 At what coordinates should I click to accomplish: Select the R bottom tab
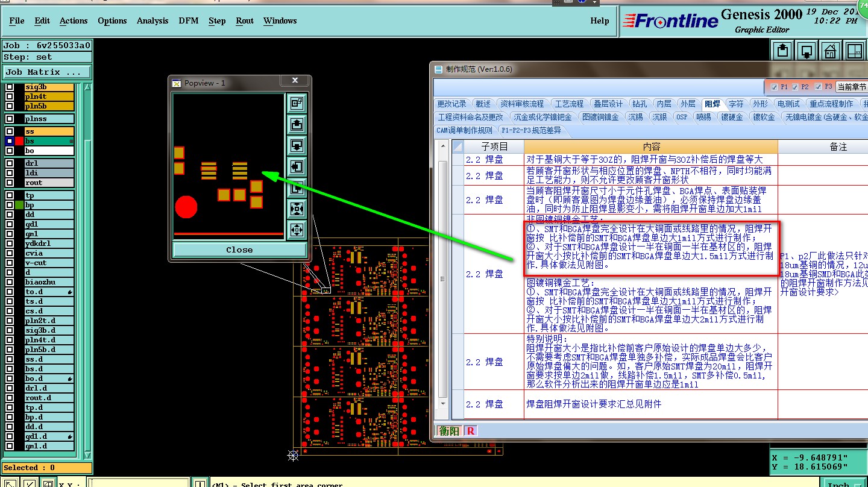tap(471, 430)
